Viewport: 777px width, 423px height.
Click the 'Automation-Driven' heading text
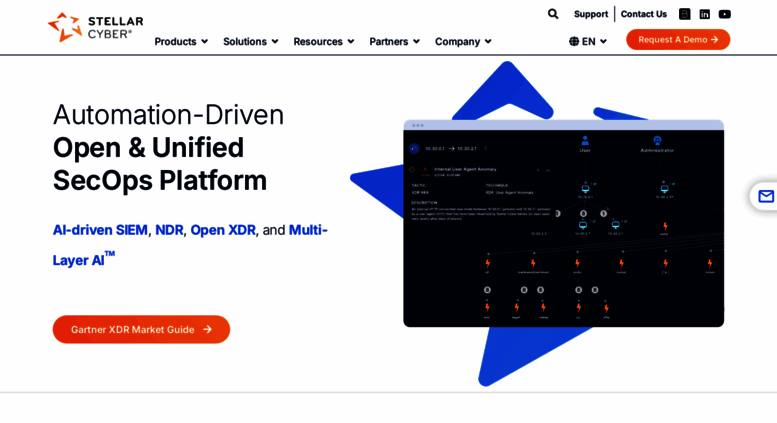[x=168, y=115]
